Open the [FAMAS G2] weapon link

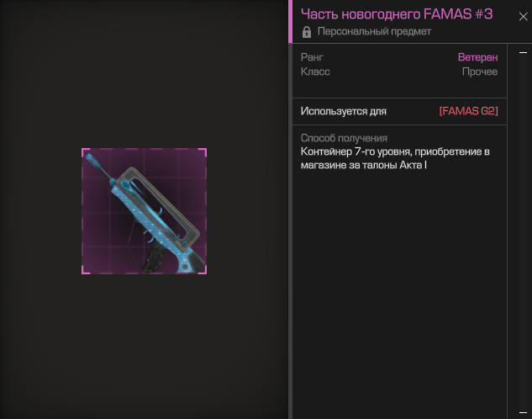click(x=469, y=111)
